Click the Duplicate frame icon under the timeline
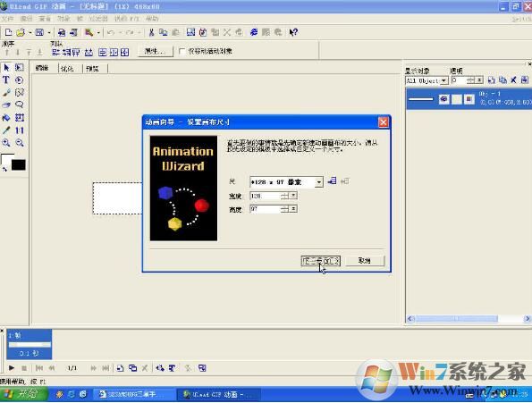The height and width of the screenshot is (403, 532). (x=133, y=368)
